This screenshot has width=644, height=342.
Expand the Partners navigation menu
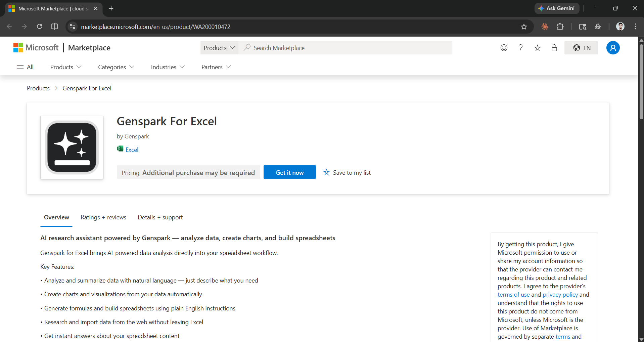[x=216, y=67]
